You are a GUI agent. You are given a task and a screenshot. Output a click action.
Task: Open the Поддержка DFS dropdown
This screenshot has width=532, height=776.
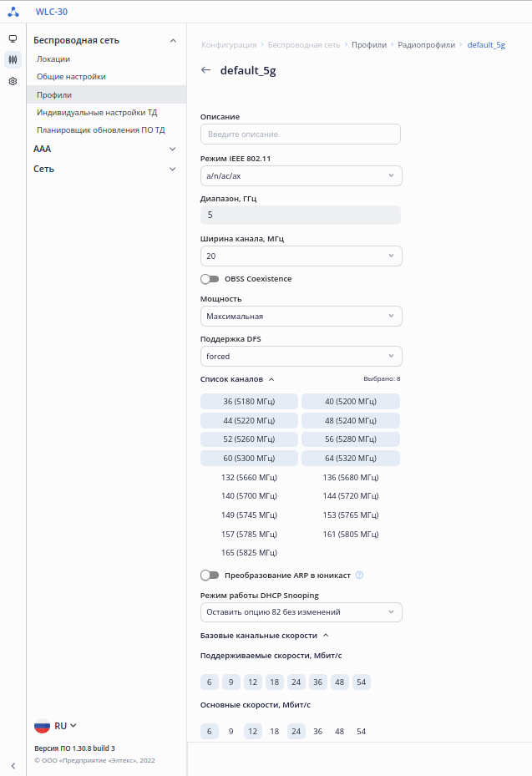pyautogui.click(x=301, y=356)
